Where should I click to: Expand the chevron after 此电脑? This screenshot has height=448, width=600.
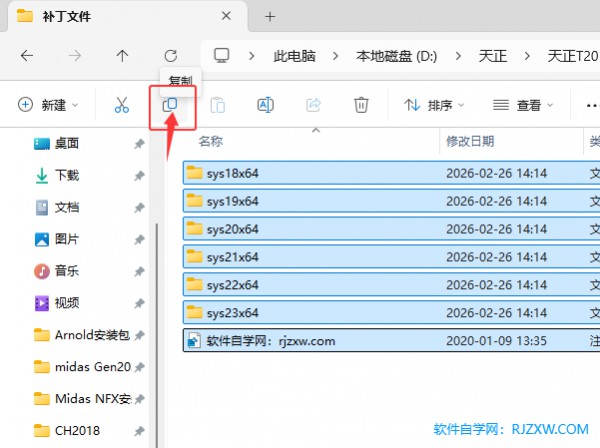pos(336,56)
